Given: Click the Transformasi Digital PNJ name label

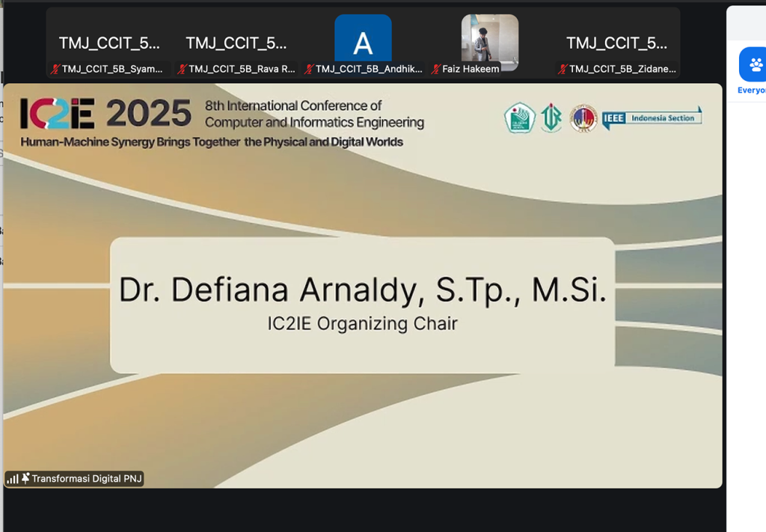Looking at the screenshot, I should click(87, 479).
